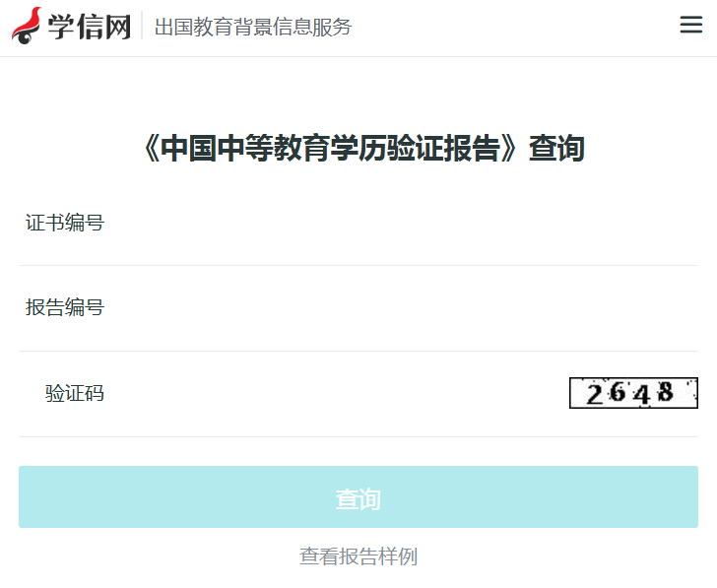Click the 报告编号 field label

65,308
